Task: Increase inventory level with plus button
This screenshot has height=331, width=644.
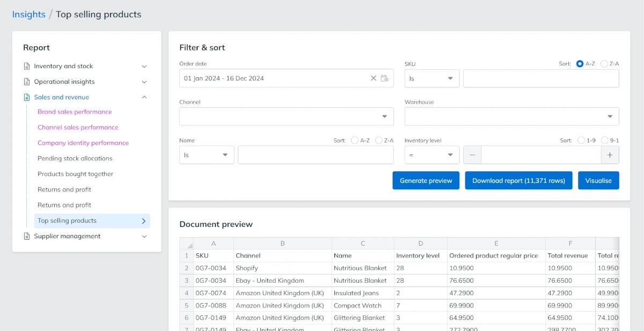Action: 610,155
